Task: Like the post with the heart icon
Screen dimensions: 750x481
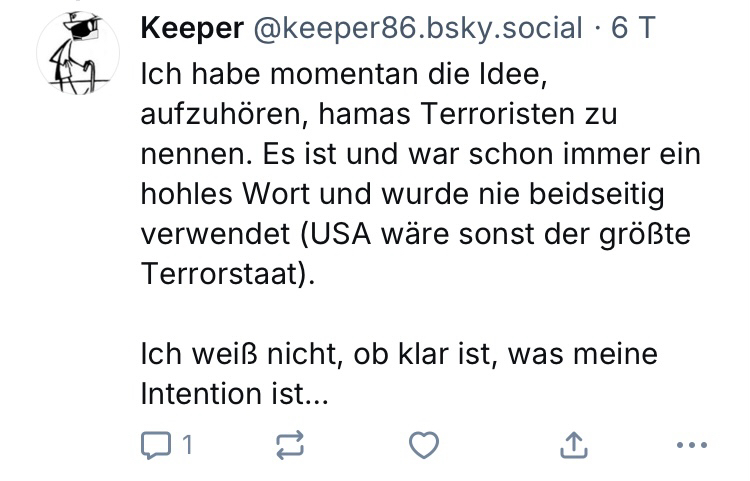Action: [424, 445]
